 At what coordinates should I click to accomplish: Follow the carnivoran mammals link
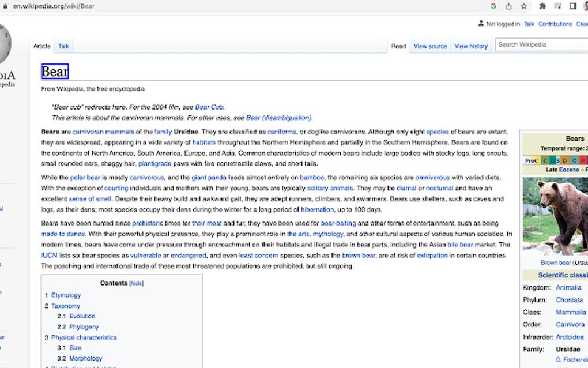[x=103, y=132]
